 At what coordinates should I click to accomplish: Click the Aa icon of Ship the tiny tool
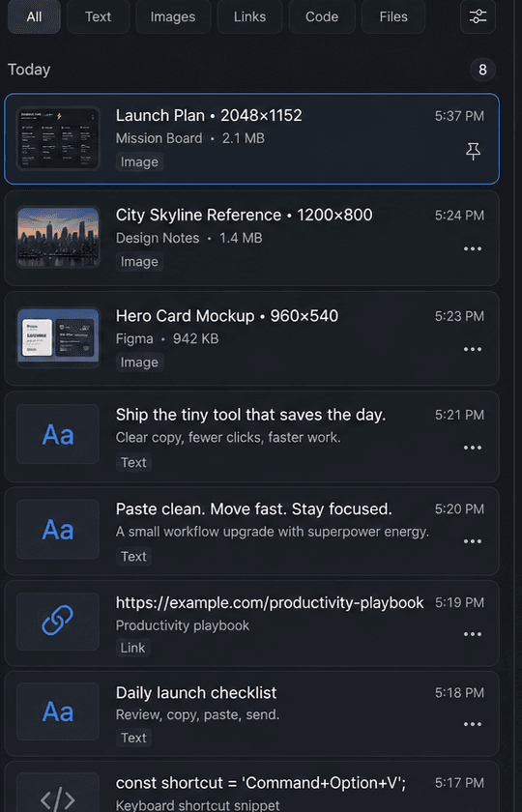(57, 434)
